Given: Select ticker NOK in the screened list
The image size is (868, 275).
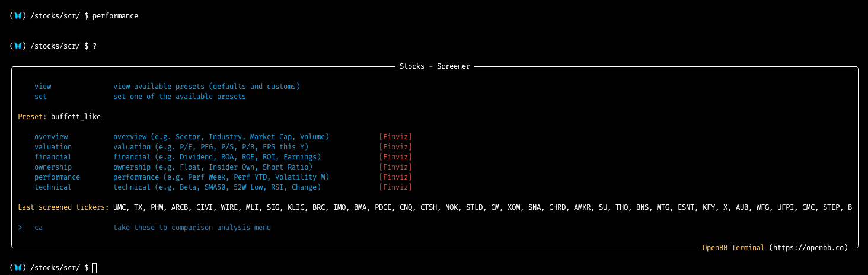Looking at the screenshot, I should (451, 207).
